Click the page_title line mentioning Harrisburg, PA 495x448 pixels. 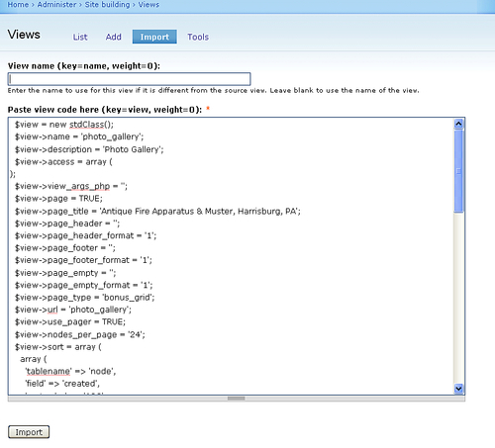click(157, 211)
